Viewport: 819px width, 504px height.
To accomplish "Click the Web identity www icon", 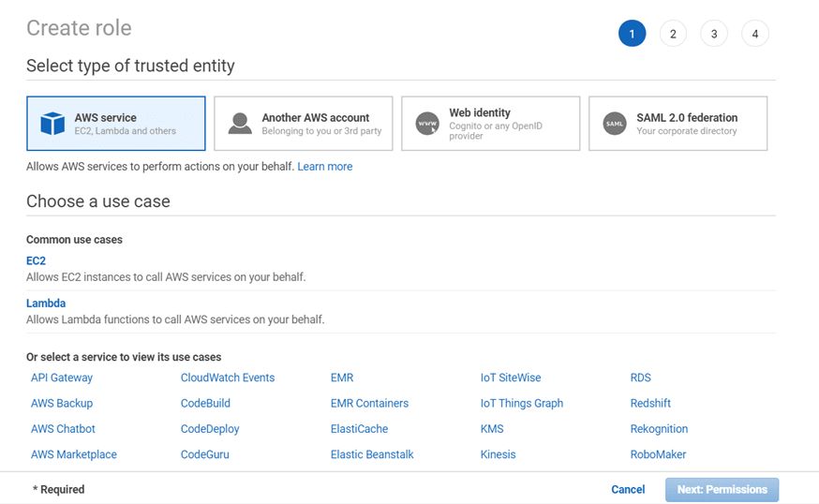I will (x=427, y=124).
